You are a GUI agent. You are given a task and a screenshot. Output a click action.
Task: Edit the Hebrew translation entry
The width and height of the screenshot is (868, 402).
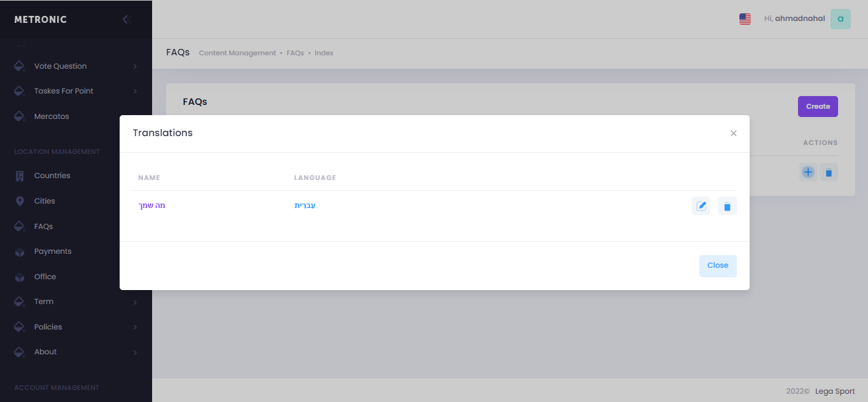click(x=701, y=206)
